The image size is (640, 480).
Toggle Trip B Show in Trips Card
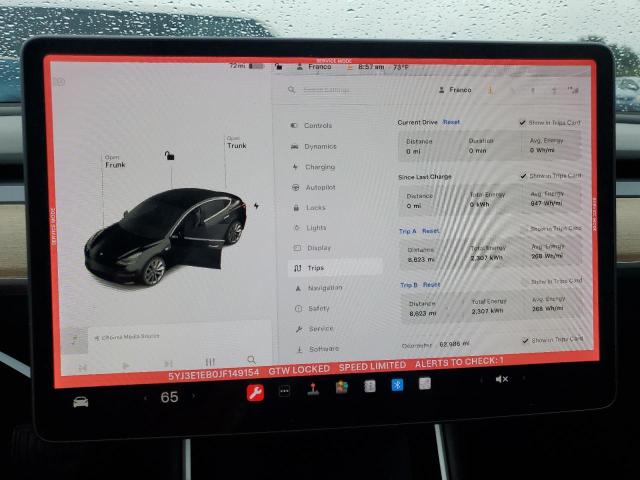point(525,282)
